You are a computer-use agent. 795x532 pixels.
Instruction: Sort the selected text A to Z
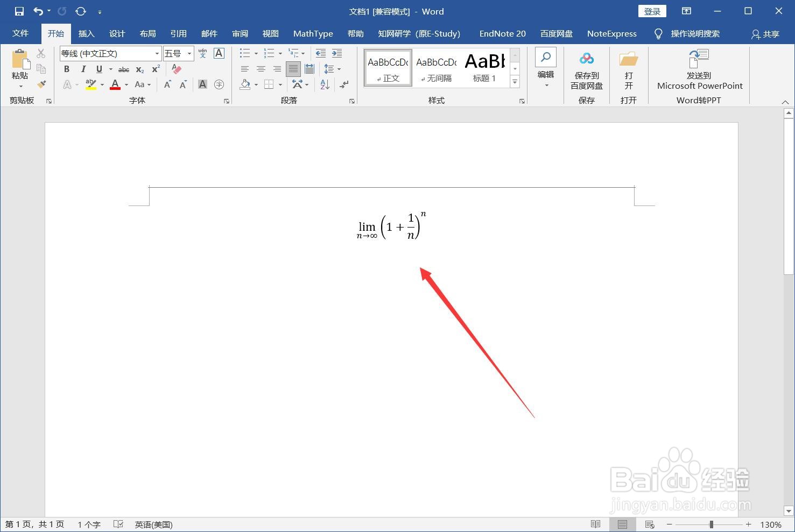[325, 84]
